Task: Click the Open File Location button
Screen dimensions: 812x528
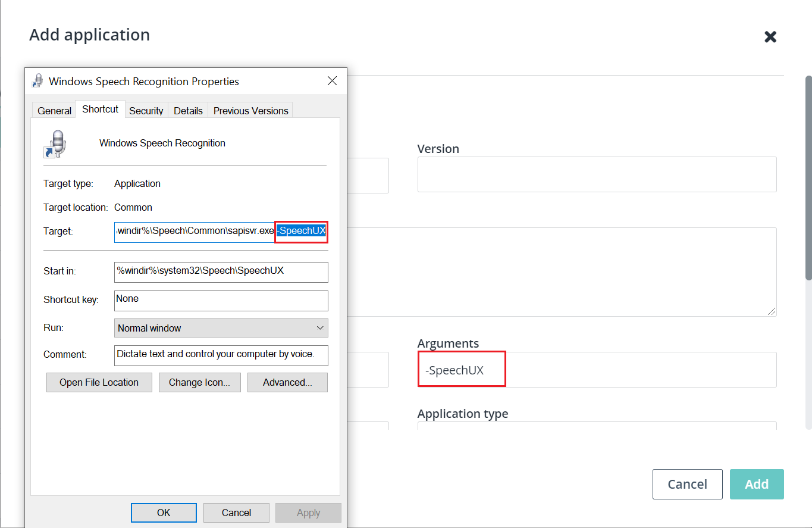Action: [99, 383]
